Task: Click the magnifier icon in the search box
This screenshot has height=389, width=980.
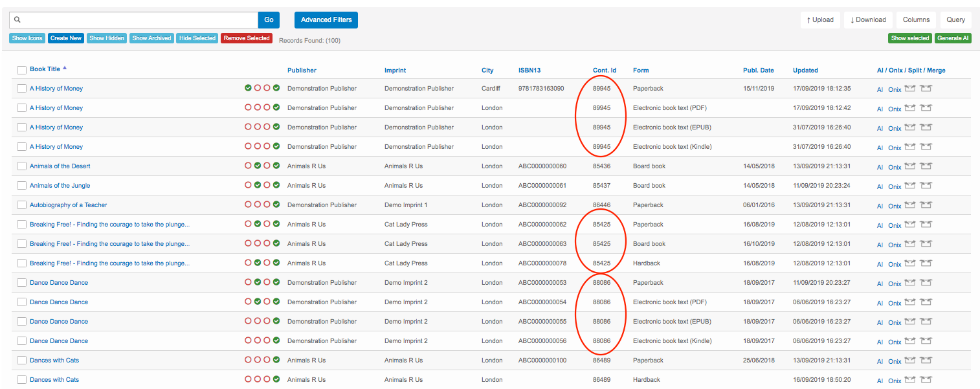Action: coord(17,20)
